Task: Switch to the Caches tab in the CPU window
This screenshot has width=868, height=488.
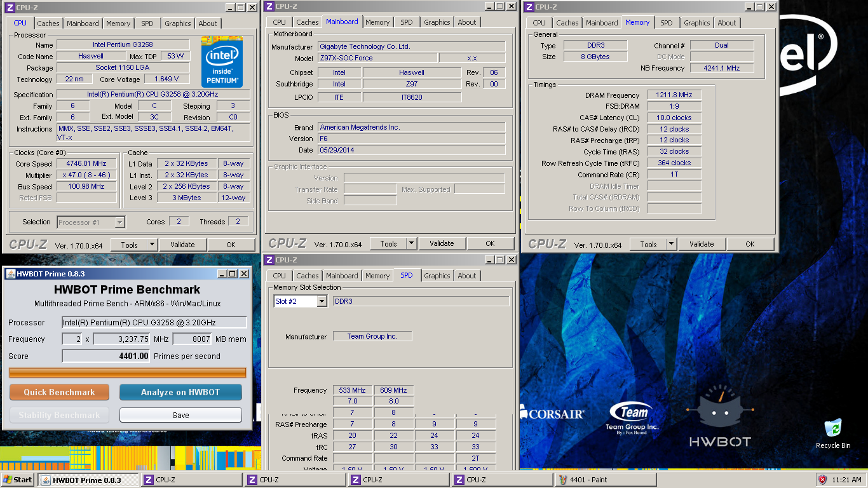Action: click(48, 24)
